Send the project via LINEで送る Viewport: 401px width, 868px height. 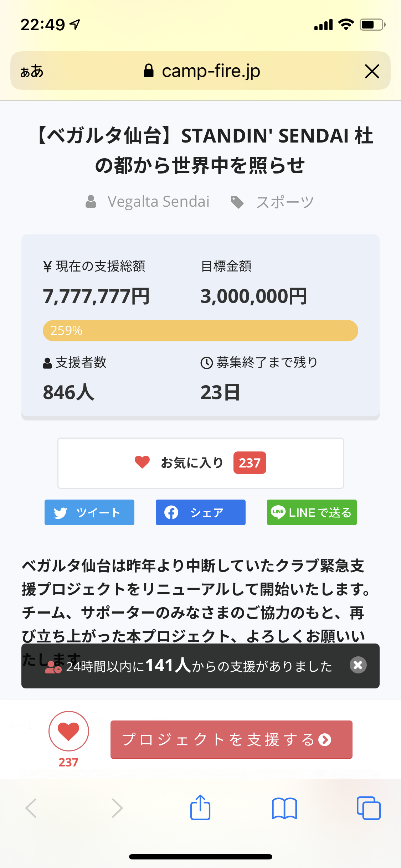click(312, 512)
